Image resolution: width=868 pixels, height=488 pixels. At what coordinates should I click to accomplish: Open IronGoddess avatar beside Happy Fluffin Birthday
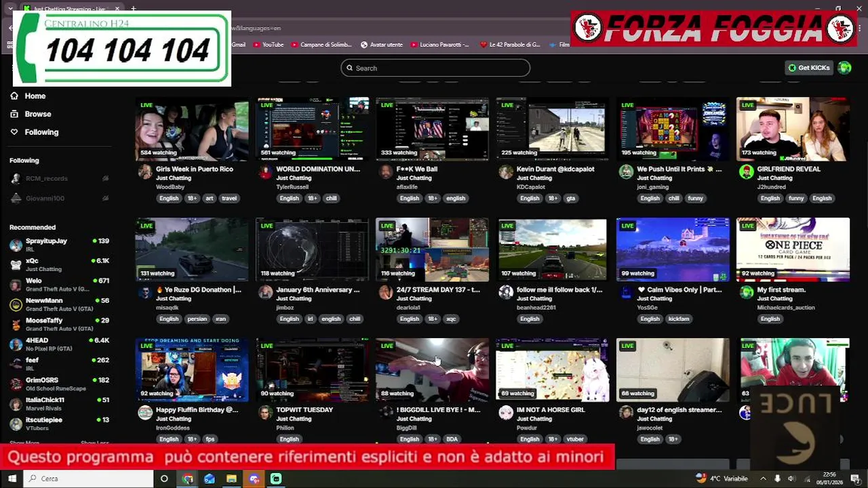pyautogui.click(x=145, y=412)
